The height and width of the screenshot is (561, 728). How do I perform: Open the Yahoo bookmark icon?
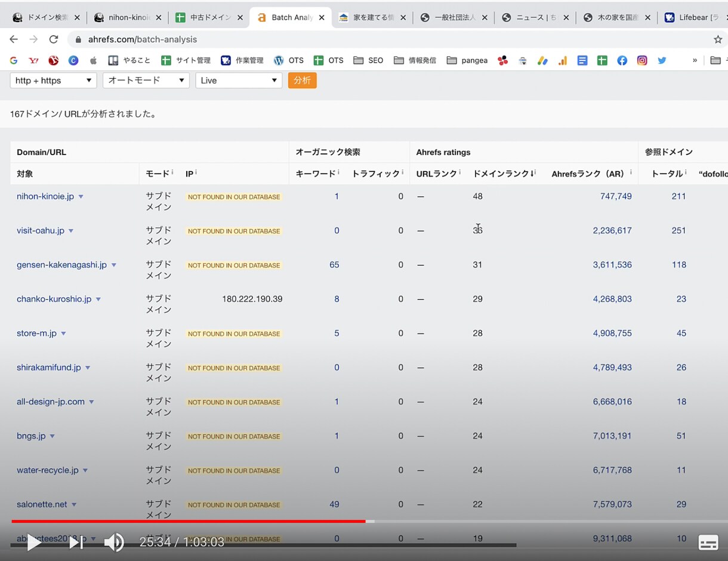pos(33,60)
